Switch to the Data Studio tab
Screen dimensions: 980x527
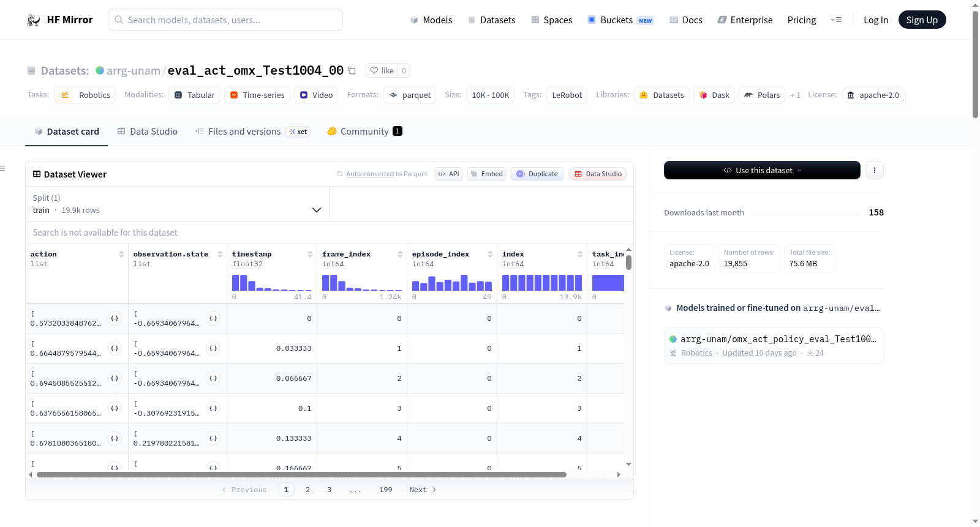[x=148, y=132]
